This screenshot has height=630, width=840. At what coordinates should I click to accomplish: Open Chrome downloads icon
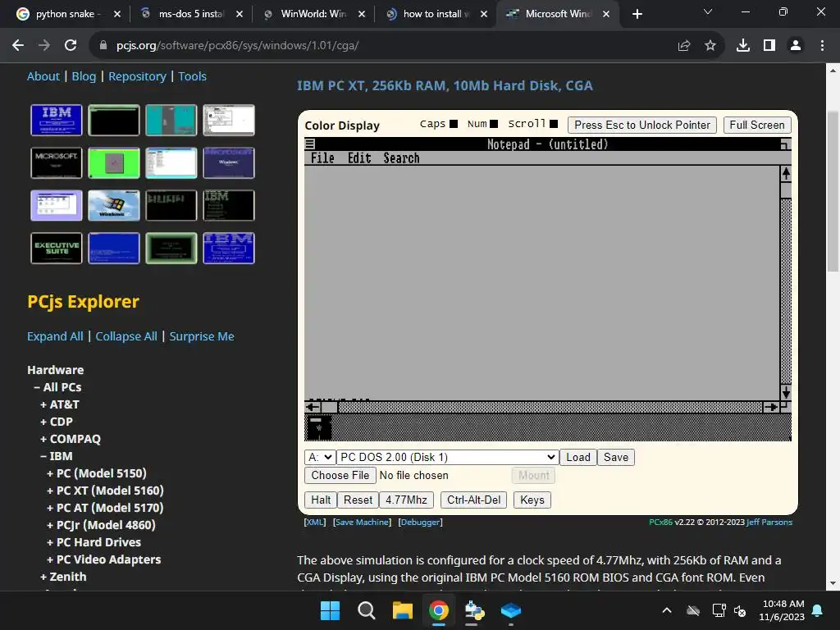pyautogui.click(x=743, y=46)
